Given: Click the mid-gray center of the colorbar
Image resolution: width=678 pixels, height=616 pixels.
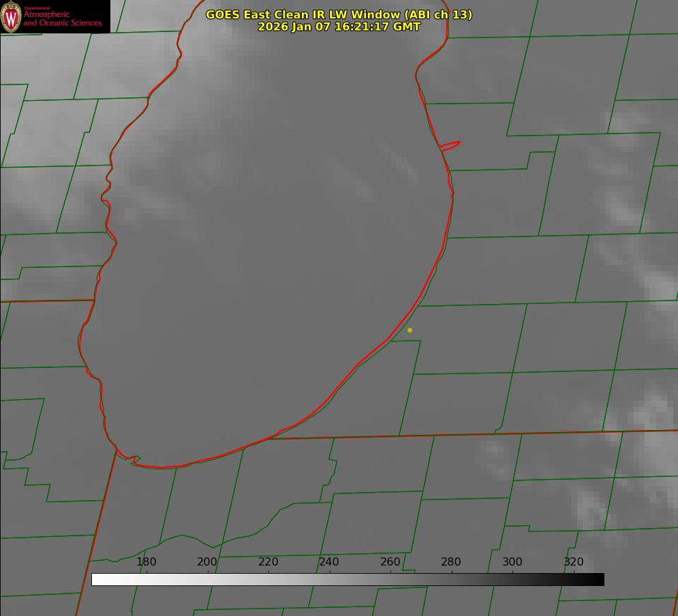Looking at the screenshot, I should [x=348, y=580].
